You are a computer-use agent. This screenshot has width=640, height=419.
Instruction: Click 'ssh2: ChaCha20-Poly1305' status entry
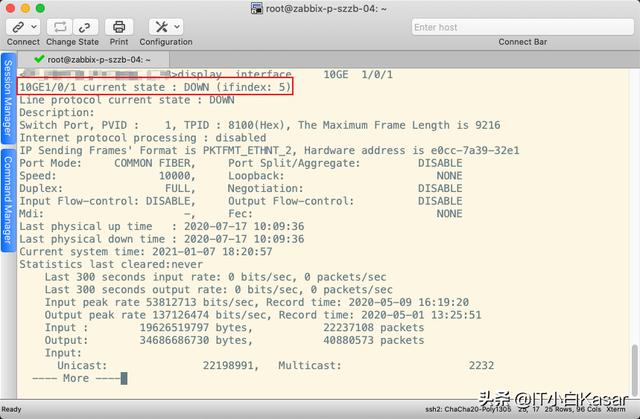click(468, 409)
